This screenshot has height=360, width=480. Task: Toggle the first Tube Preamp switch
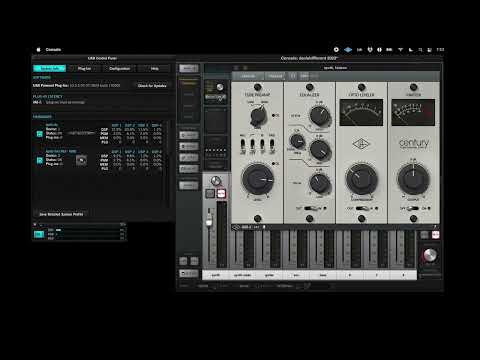[243, 145]
